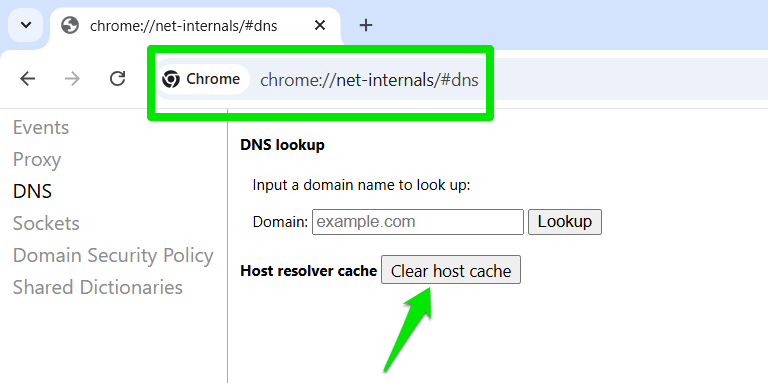
Task: Click Clear host cache button
Action: [451, 271]
